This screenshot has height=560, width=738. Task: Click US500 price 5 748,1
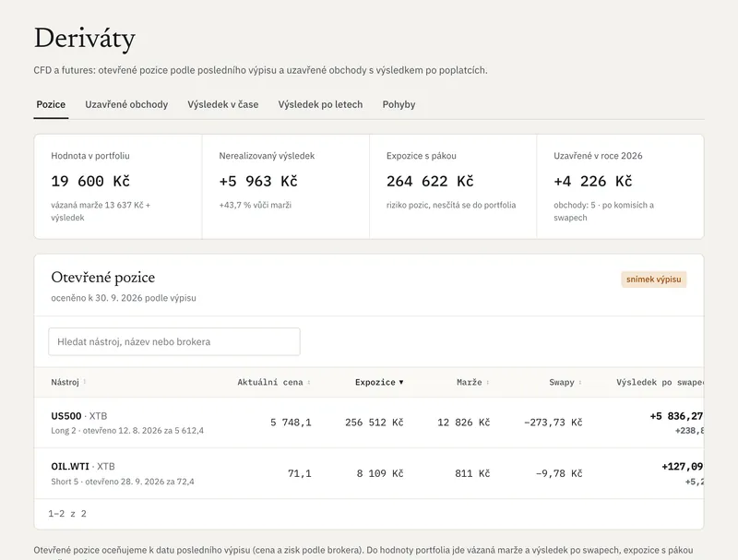click(291, 423)
